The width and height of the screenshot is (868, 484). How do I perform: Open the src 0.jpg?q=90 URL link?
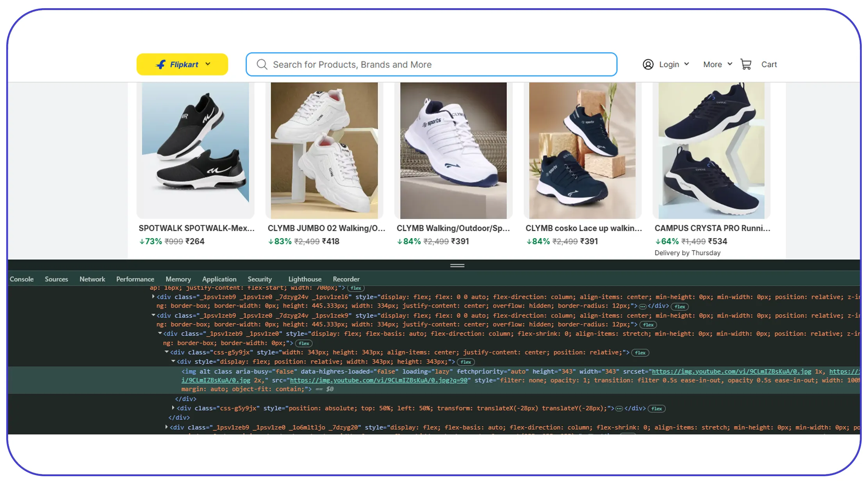tap(378, 380)
